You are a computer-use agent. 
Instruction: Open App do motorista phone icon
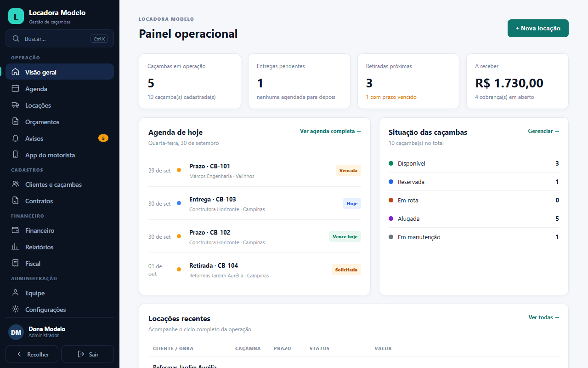point(16,155)
